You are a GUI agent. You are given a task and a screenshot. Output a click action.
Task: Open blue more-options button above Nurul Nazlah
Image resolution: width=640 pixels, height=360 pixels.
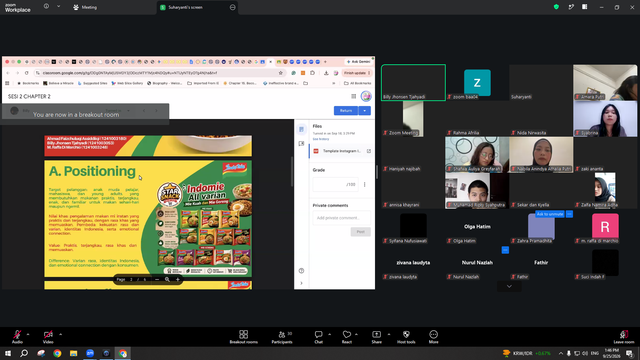coord(505,250)
